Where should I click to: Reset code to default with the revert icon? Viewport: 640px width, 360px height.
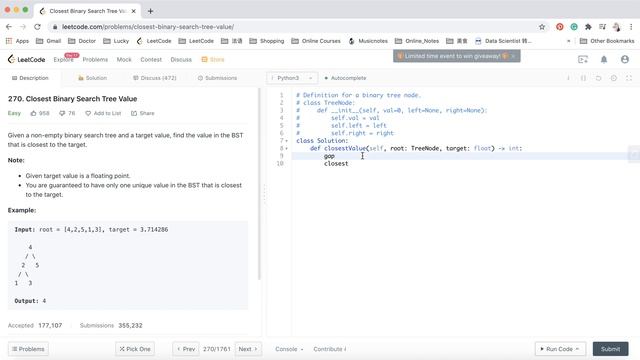click(x=598, y=78)
